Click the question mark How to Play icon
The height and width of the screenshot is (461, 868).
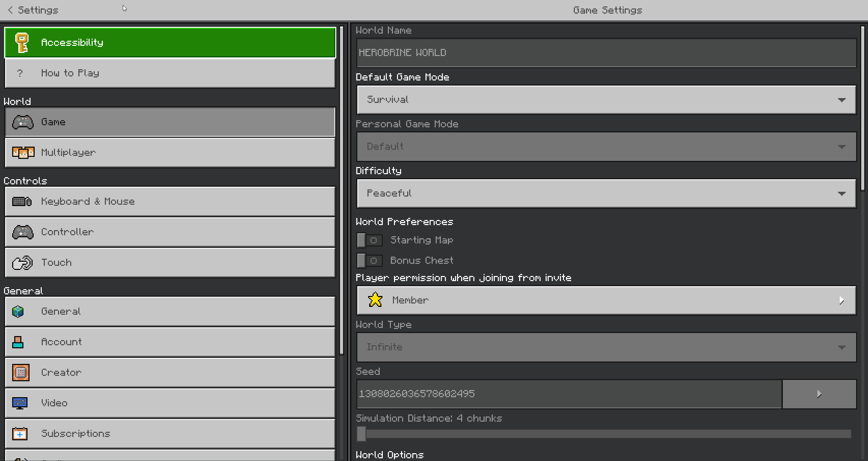(20, 73)
